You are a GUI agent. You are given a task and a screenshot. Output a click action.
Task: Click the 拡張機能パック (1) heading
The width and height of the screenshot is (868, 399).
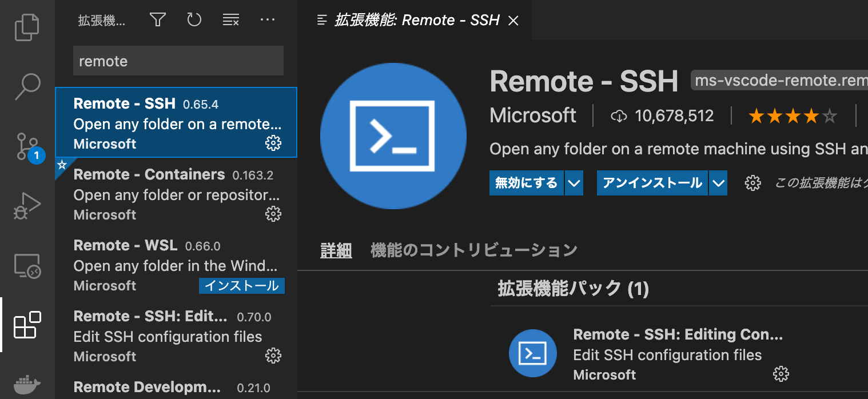click(x=574, y=289)
